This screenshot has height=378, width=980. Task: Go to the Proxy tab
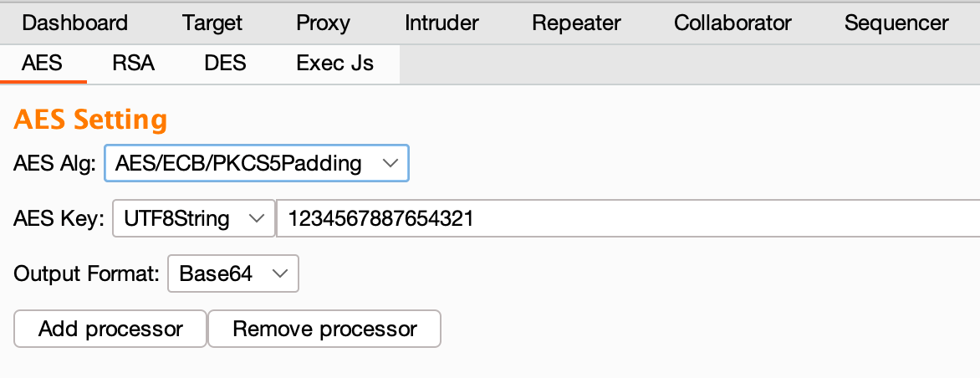pyautogui.click(x=323, y=23)
